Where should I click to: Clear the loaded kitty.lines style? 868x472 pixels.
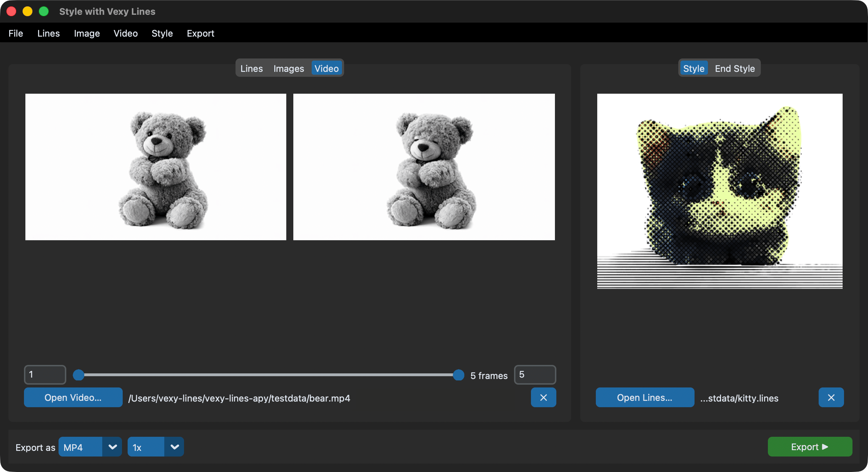831,397
